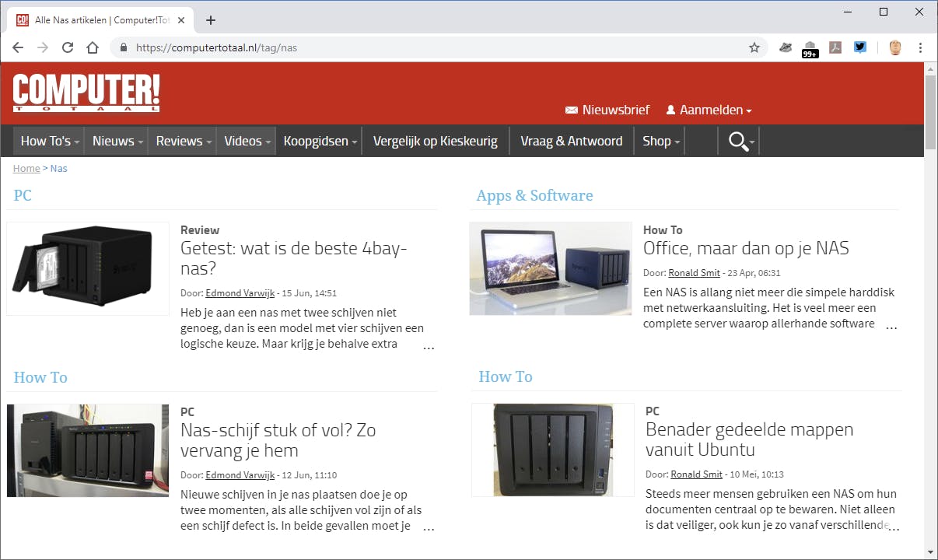Expand the How To's menu
The height and width of the screenshot is (560, 938).
(51, 141)
